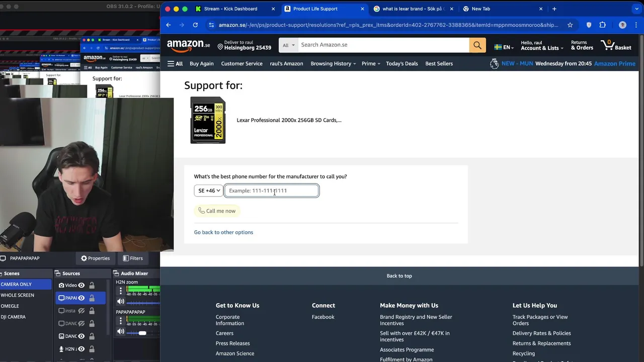Image resolution: width=644 pixels, height=362 pixels.
Task: Select the OMEGLE scene in OBS
Action: pos(26,306)
